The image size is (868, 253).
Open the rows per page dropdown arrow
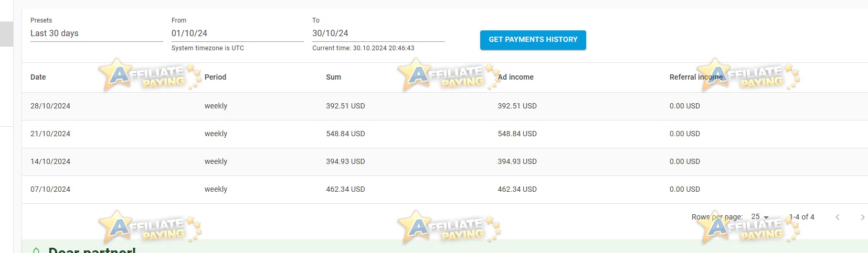[x=766, y=217]
